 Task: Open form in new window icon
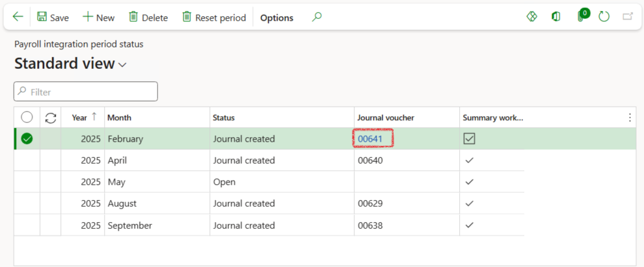pyautogui.click(x=628, y=17)
